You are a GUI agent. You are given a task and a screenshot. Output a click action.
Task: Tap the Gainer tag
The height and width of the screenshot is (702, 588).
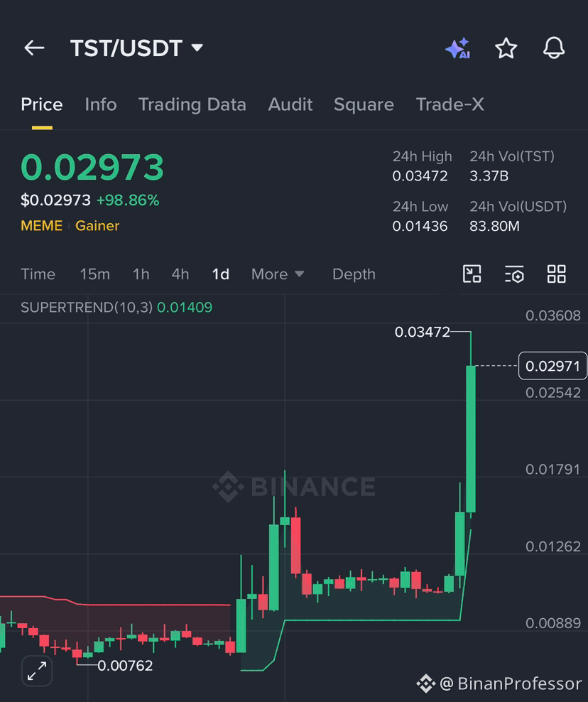(97, 226)
